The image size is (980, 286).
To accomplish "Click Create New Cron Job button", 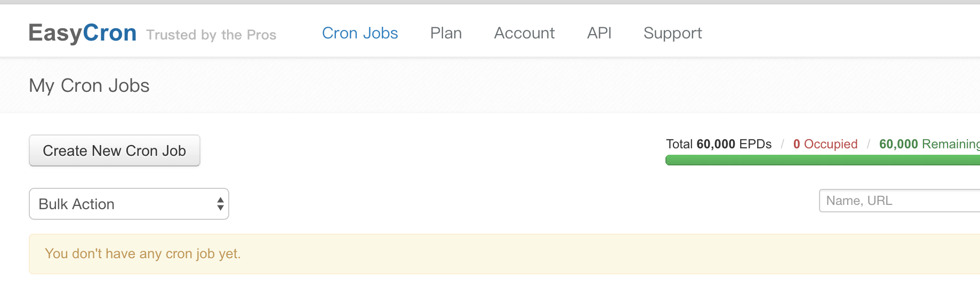I will pyautogui.click(x=114, y=150).
